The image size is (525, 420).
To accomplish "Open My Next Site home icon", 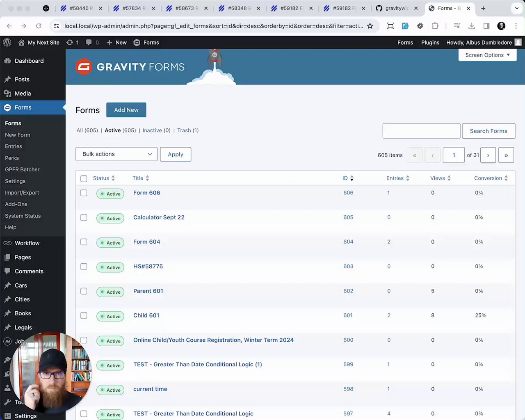I will [21, 42].
